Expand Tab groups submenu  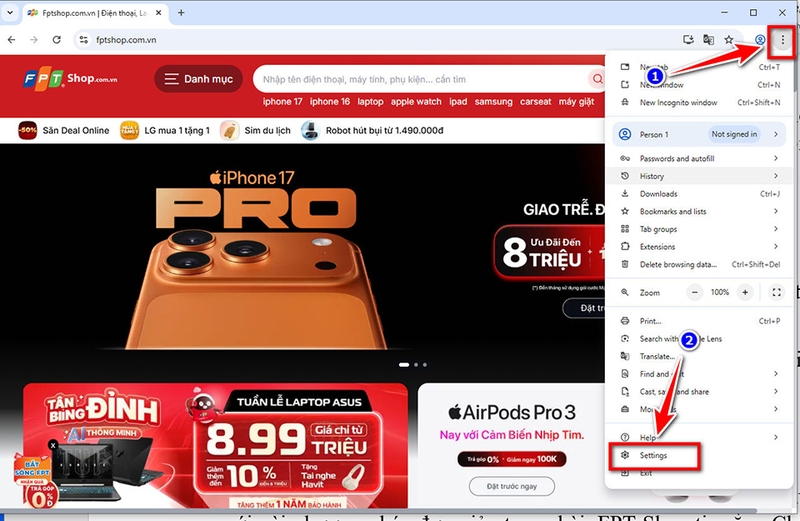(x=700, y=229)
